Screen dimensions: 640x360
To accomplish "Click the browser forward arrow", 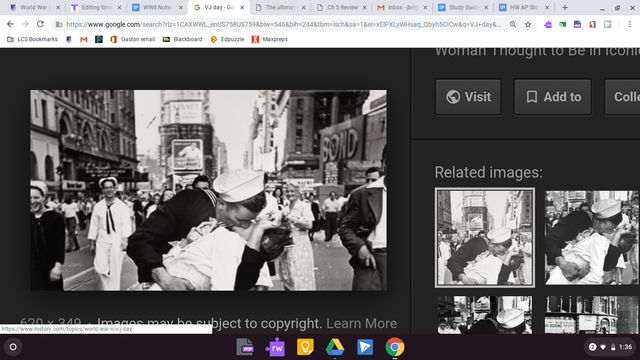I will pos(25,24).
